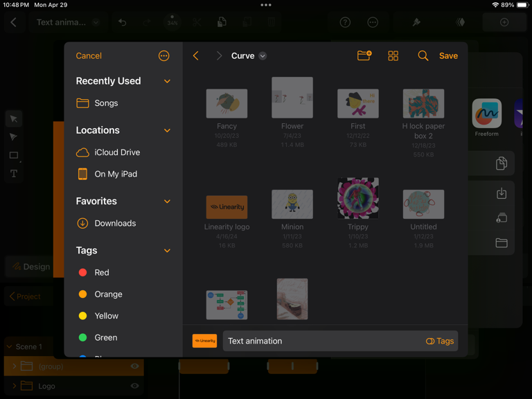The width and height of the screenshot is (532, 399).
Task: Open the Curve folder dropdown
Action: [x=263, y=55]
